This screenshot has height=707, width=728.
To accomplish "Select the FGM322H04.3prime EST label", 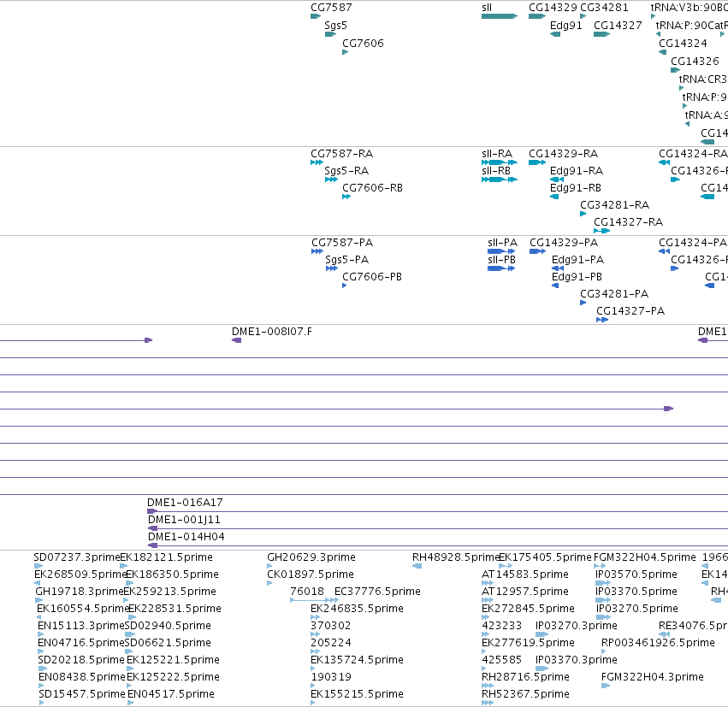I will [653, 677].
